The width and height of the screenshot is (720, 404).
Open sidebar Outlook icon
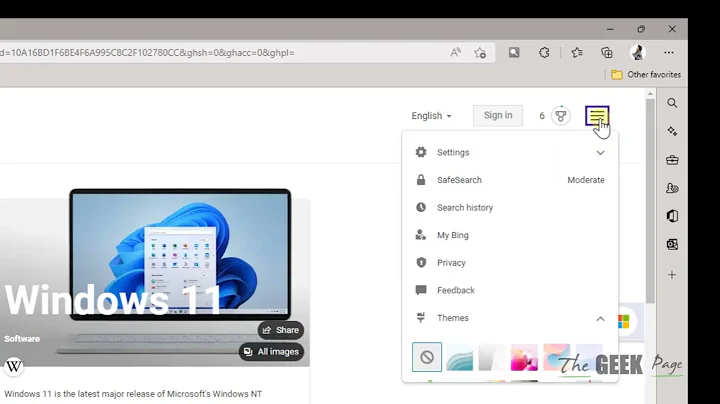(672, 244)
